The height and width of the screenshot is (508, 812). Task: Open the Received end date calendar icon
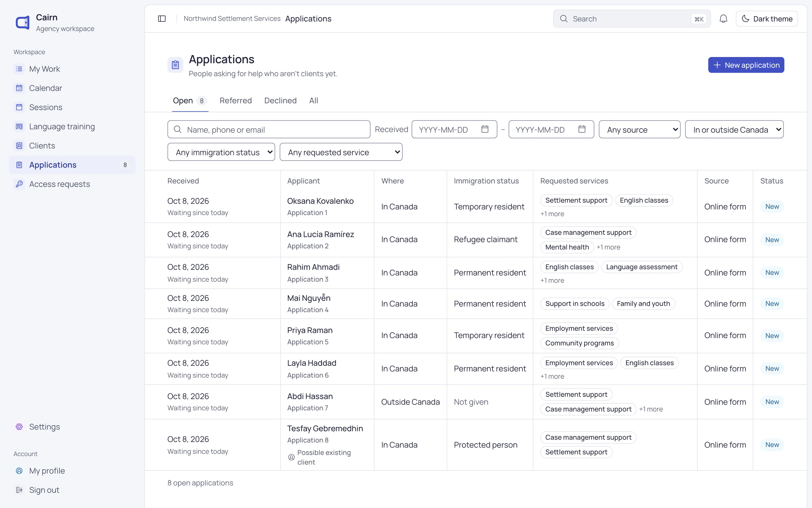click(582, 129)
